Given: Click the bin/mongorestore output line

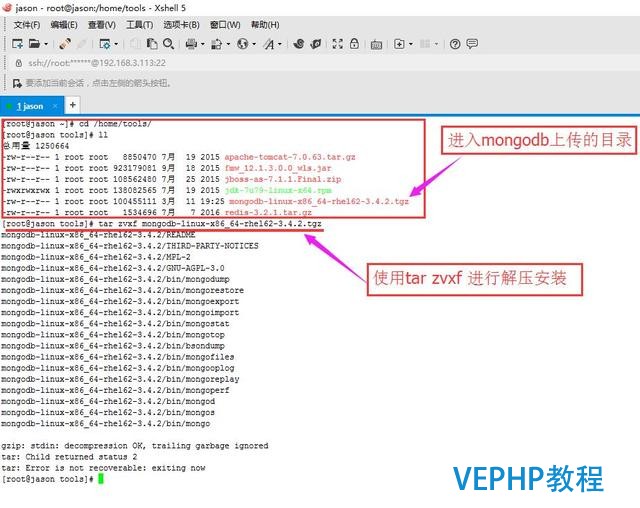Looking at the screenshot, I should tap(122, 290).
